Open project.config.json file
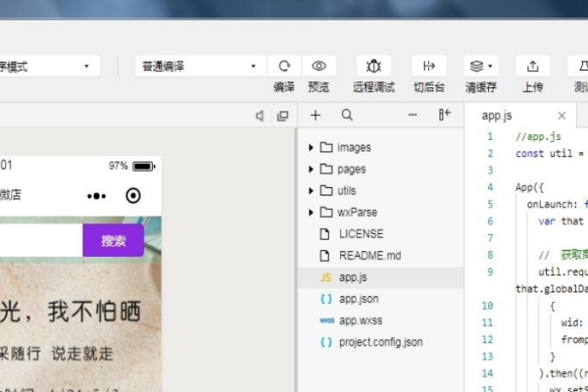 [380, 342]
